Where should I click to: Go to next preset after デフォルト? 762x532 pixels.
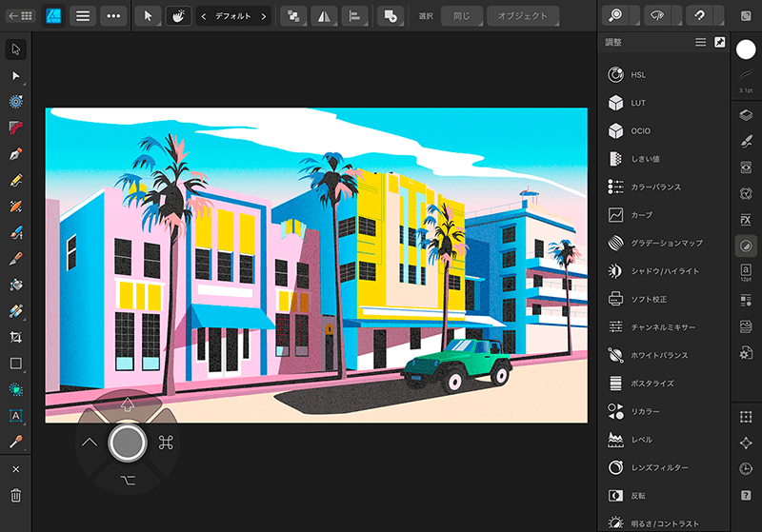(x=264, y=16)
